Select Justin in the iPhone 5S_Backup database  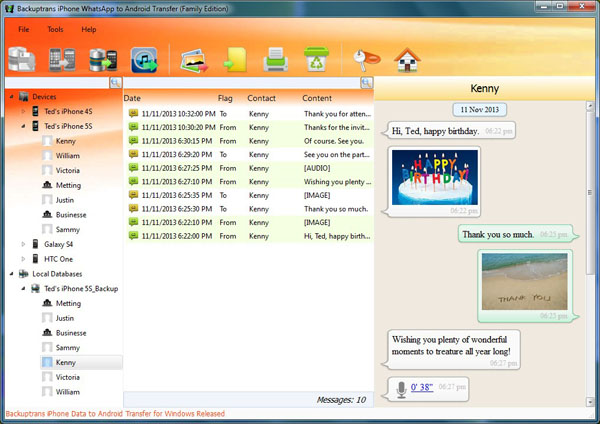(x=65, y=318)
